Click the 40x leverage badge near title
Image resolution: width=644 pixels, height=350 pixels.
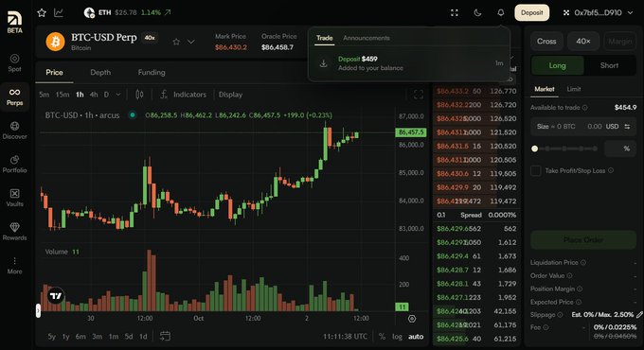(150, 38)
